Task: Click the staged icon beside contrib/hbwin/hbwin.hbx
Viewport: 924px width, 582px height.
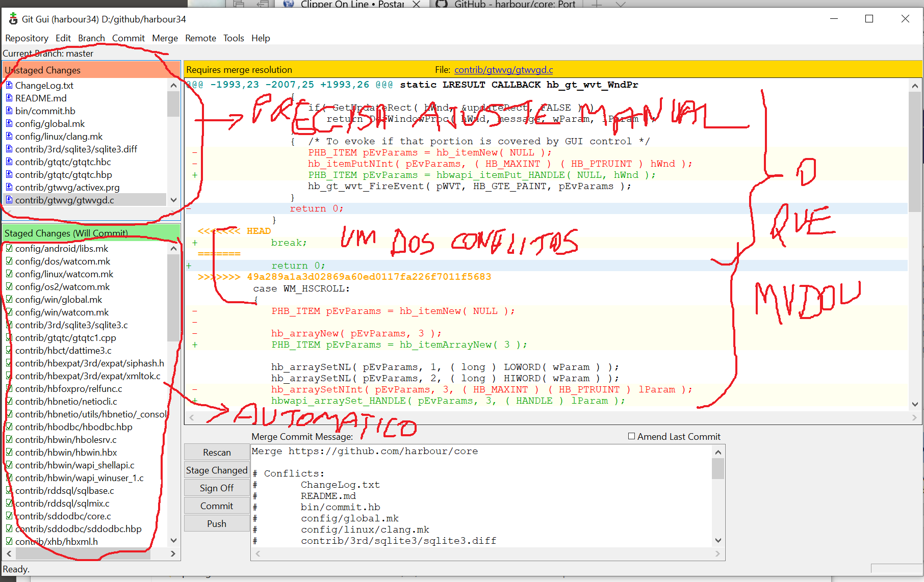Action: pyautogui.click(x=9, y=452)
